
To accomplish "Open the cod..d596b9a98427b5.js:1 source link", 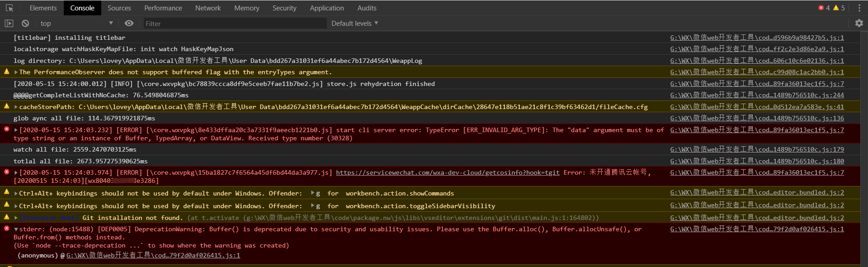I will 757,38.
